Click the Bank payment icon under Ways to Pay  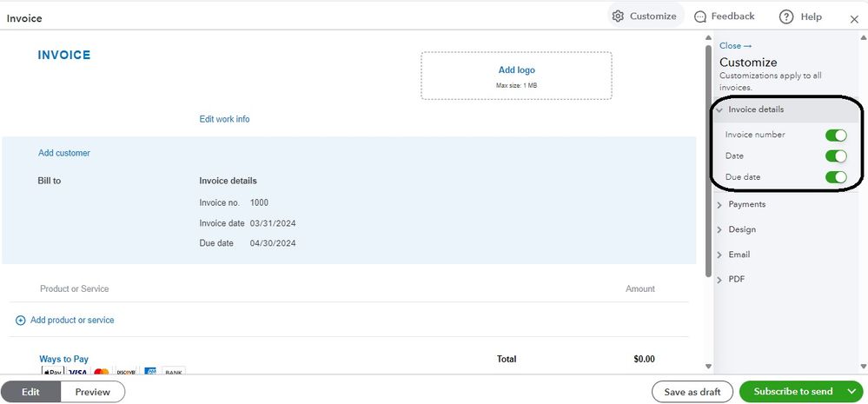coord(174,373)
